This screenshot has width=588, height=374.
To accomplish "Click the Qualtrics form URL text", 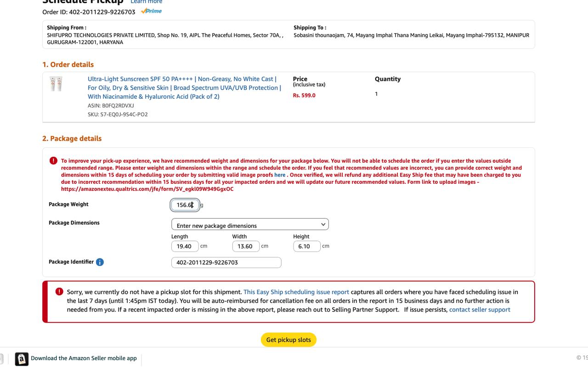I will (x=147, y=189).
